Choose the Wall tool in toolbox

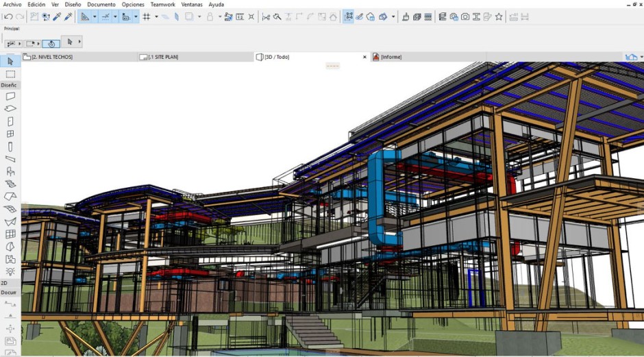10,97
